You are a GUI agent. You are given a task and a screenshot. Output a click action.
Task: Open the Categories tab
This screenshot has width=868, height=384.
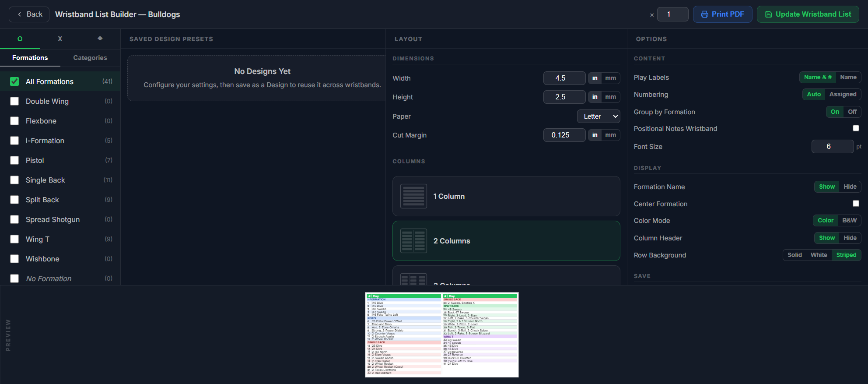90,58
